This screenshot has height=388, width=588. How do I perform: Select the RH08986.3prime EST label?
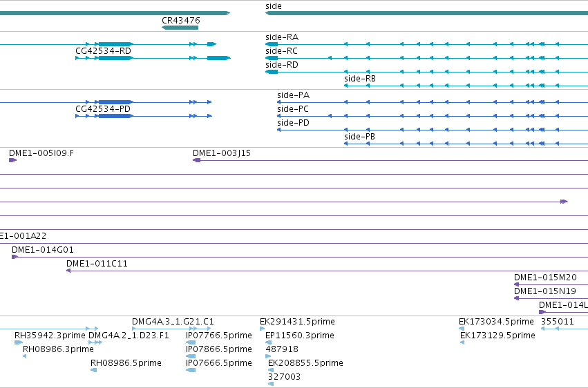(58, 349)
